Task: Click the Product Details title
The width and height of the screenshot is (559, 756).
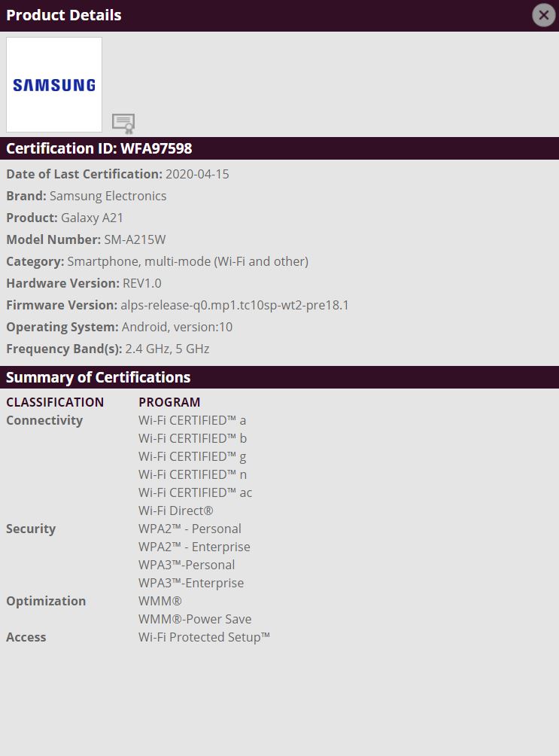Action: pyautogui.click(x=64, y=15)
